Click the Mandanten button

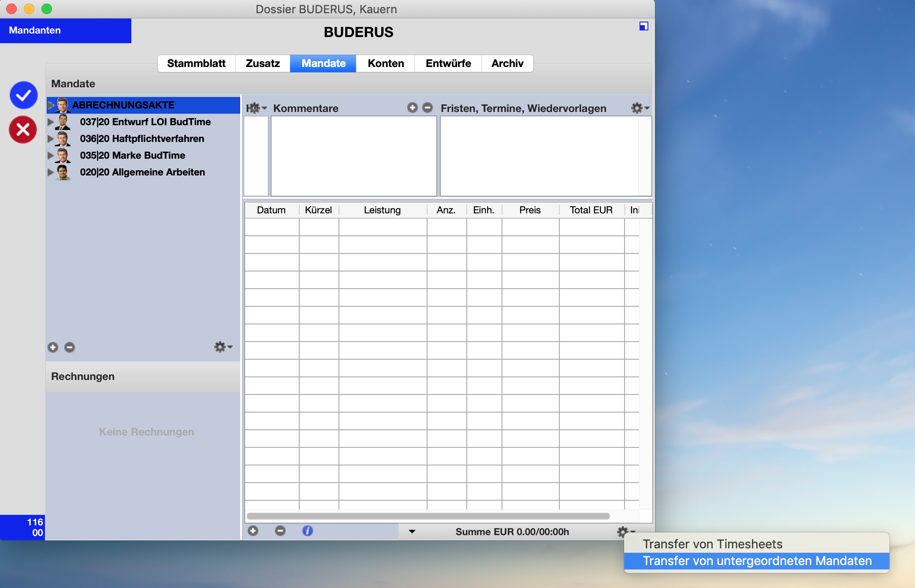(x=66, y=30)
